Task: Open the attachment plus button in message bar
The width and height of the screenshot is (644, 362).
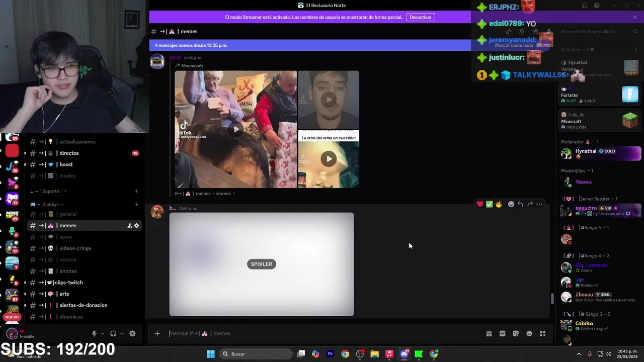Action: tap(157, 333)
